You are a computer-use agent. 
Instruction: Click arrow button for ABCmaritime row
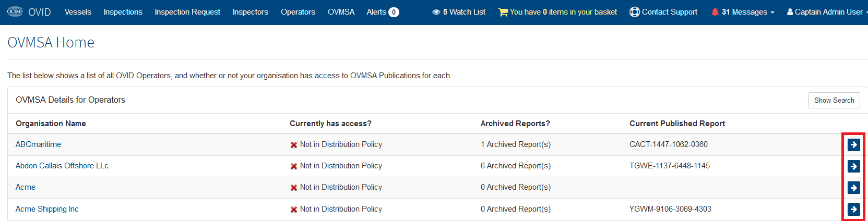(854, 144)
